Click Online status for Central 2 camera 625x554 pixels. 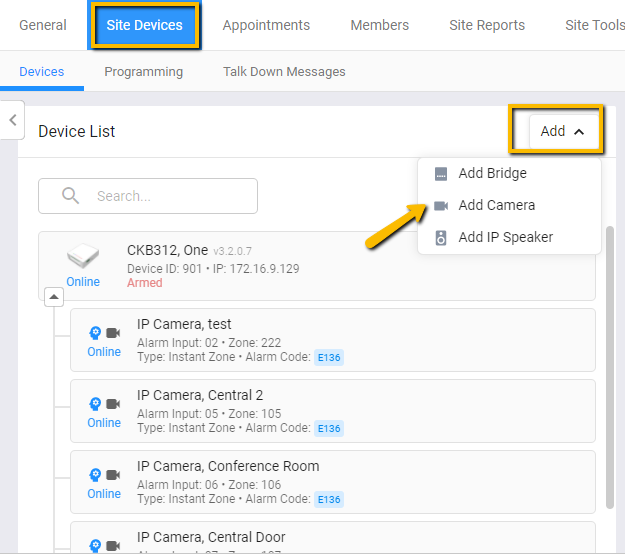104,423
